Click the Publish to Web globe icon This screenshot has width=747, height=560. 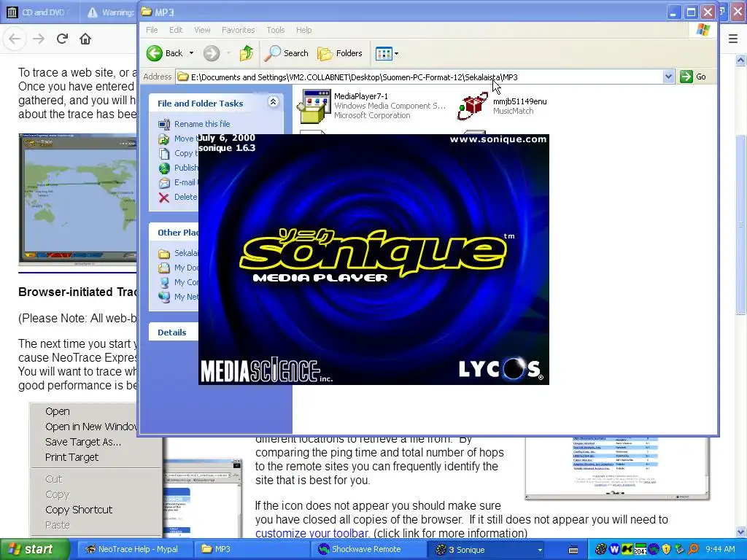pyautogui.click(x=164, y=168)
